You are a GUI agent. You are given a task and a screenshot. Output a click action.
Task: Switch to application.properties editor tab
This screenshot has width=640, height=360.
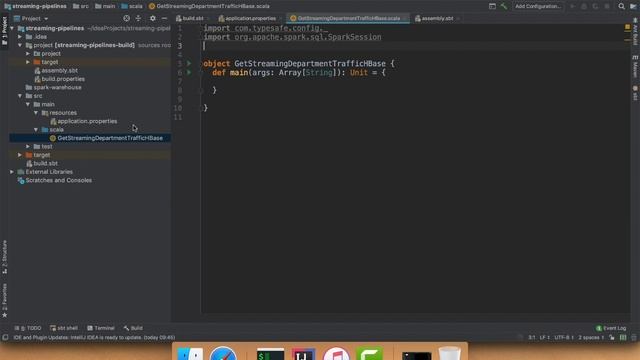(250, 18)
